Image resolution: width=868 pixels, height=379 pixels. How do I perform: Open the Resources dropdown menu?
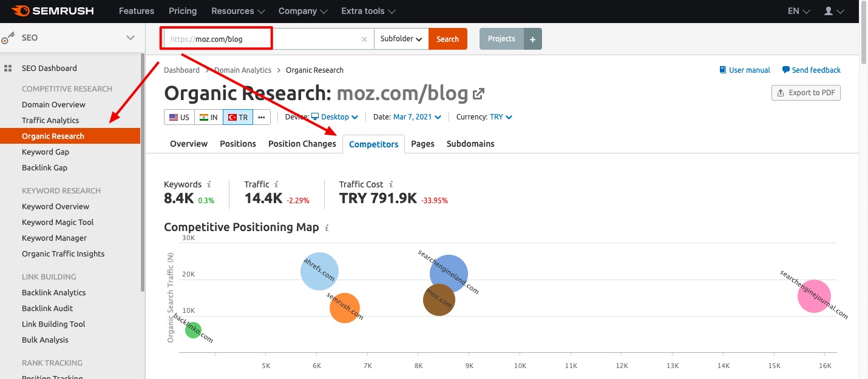(x=238, y=11)
